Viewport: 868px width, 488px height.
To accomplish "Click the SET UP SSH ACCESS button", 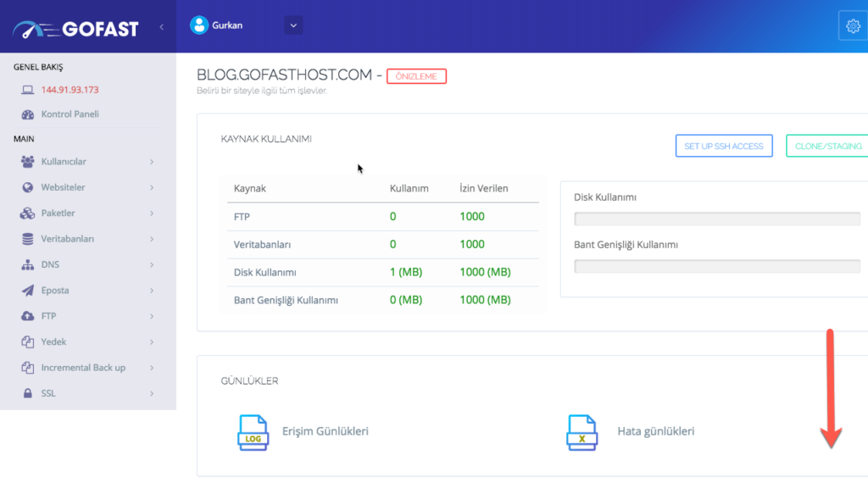I will (724, 145).
